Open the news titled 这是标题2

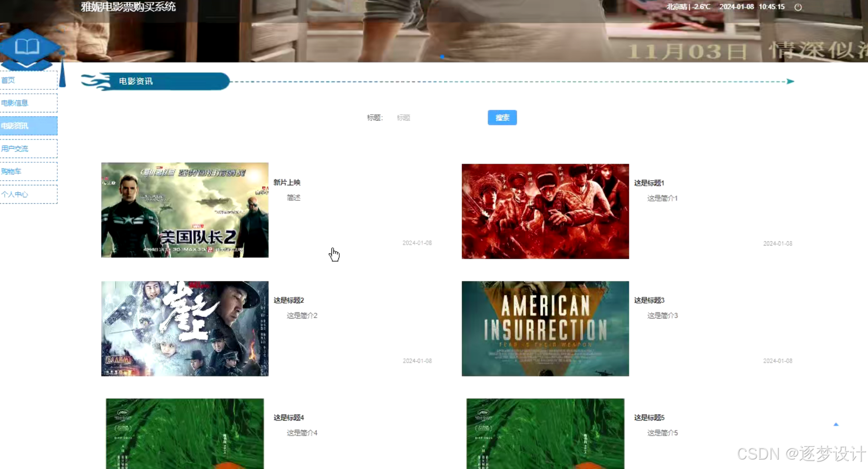[x=289, y=300]
